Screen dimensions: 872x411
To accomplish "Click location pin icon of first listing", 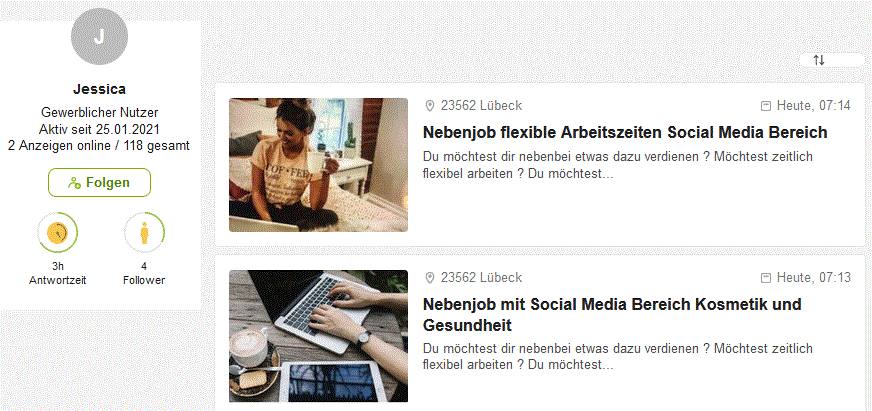I will (x=429, y=106).
